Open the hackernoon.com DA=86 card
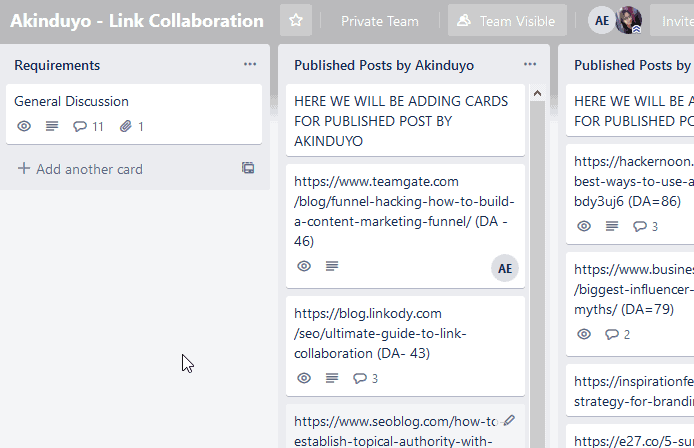694x448 pixels. (x=630, y=194)
